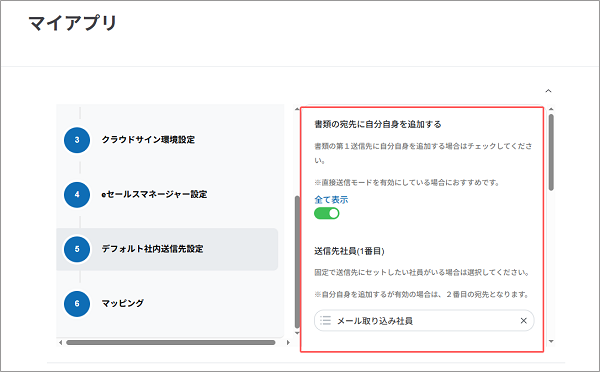This screenshot has width=600, height=372.
Task: Click the step list horizontal scrollbar thumb
Action: tap(171, 343)
